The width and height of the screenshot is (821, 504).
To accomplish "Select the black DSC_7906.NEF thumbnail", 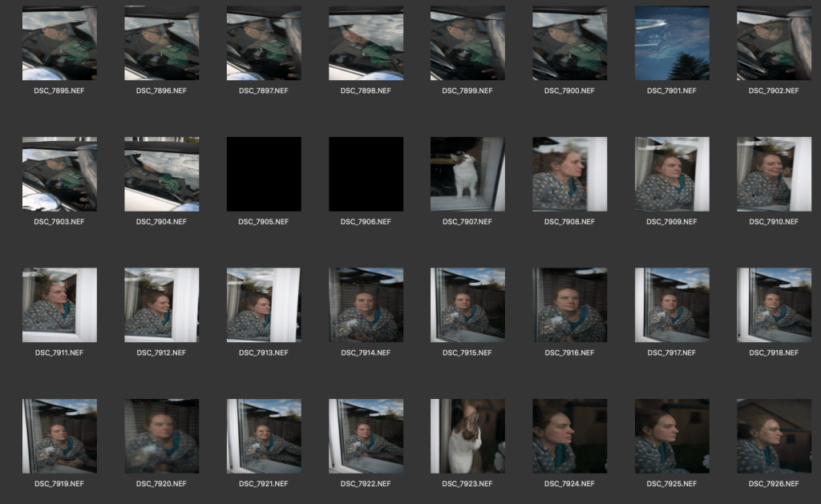I will click(x=366, y=174).
